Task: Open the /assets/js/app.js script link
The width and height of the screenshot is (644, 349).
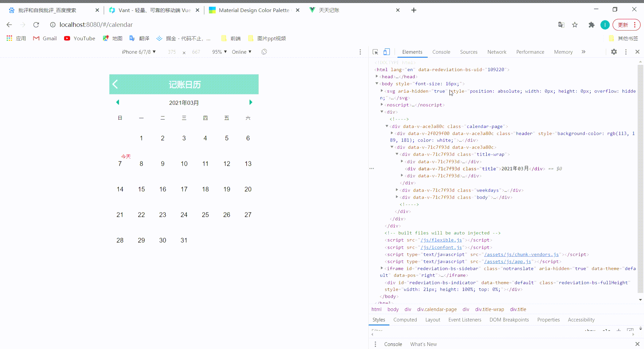Action: [x=507, y=261]
